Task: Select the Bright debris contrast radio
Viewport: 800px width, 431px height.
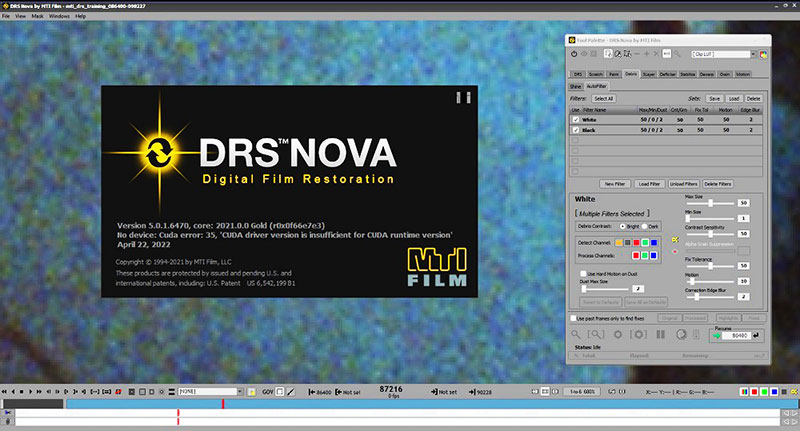Action: (622, 226)
